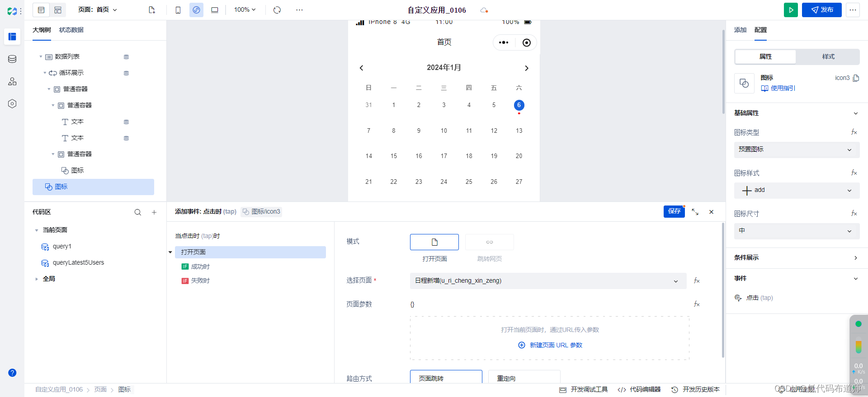Choose the 跳转网页 mode option
868x397 pixels.
(490, 242)
